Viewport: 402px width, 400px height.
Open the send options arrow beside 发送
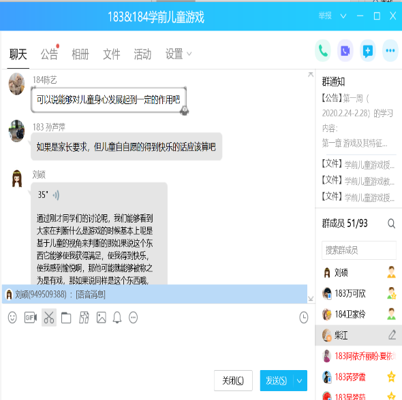(x=300, y=380)
